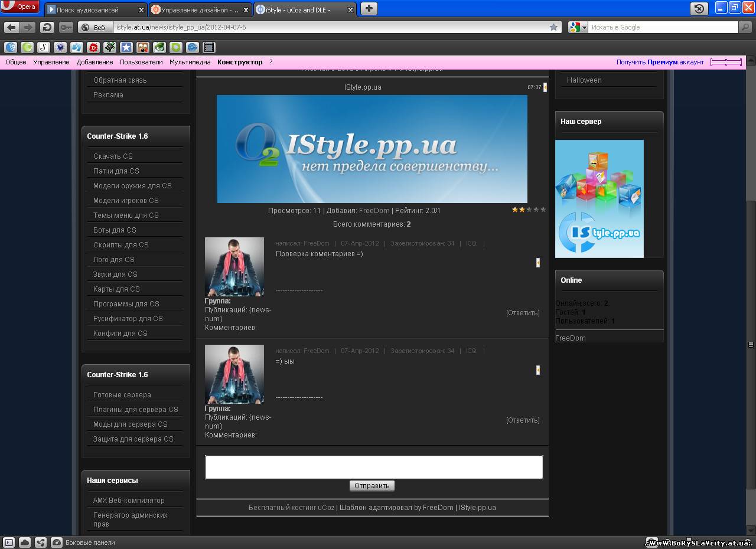Click the red D bookmark icon
Screen dimensions: 756x549
pyautogui.click(x=93, y=47)
